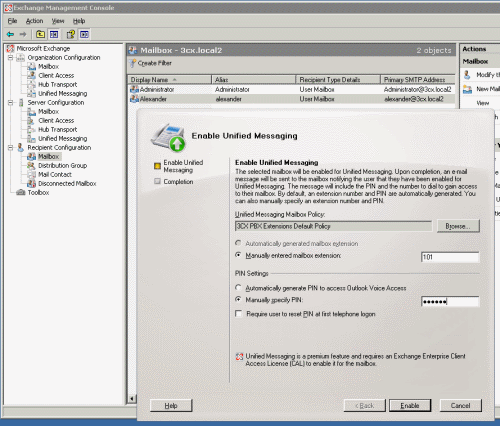Image resolution: width=500 pixels, height=426 pixels.
Task: Open the Mail Contact node
Action: (x=55, y=175)
